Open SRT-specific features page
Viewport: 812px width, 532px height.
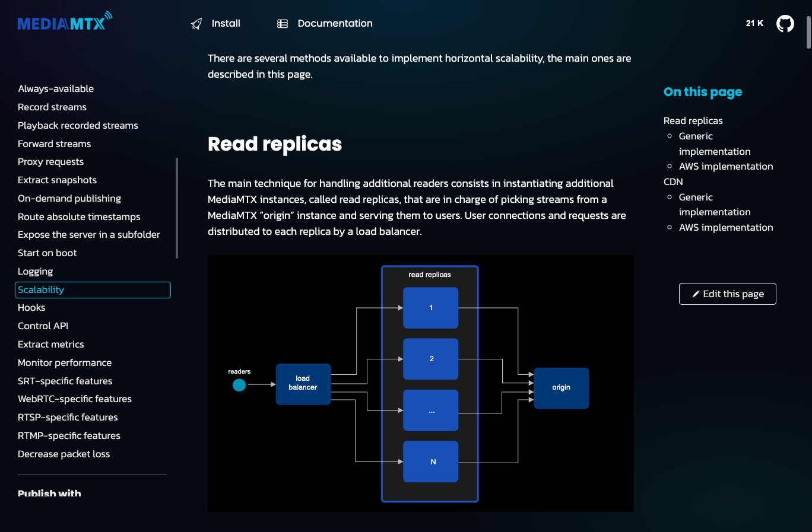[65, 381]
